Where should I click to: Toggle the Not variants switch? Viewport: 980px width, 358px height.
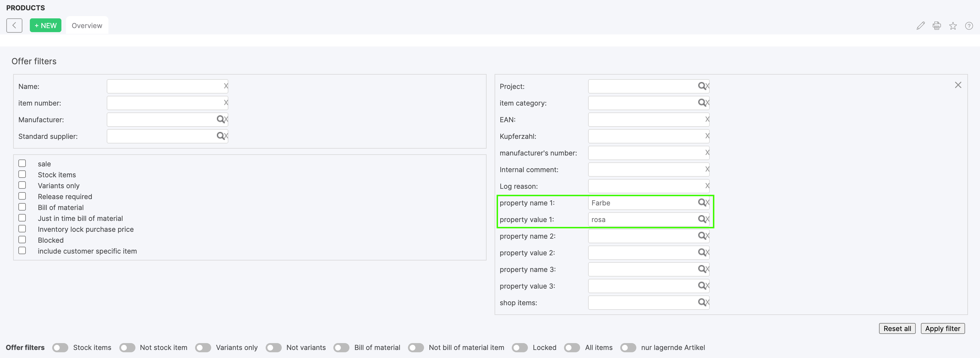(273, 348)
